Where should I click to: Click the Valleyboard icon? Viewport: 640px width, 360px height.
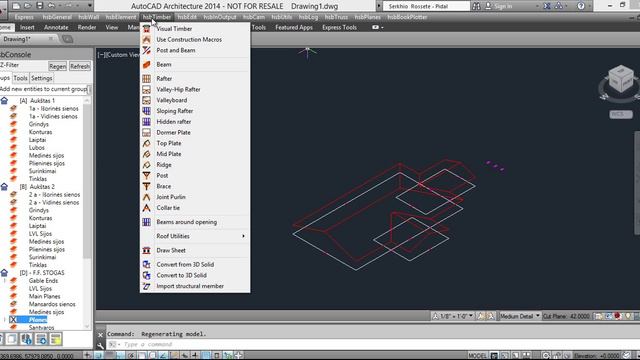coord(147,100)
